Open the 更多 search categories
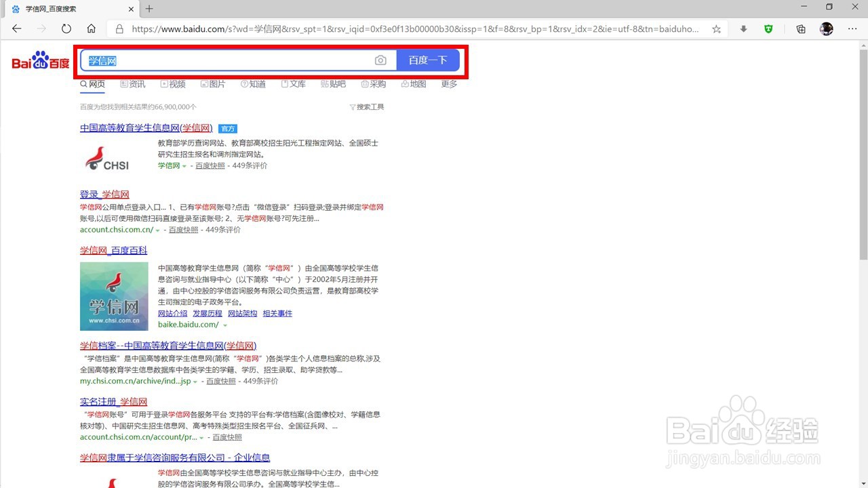The width and height of the screenshot is (868, 488). click(449, 84)
